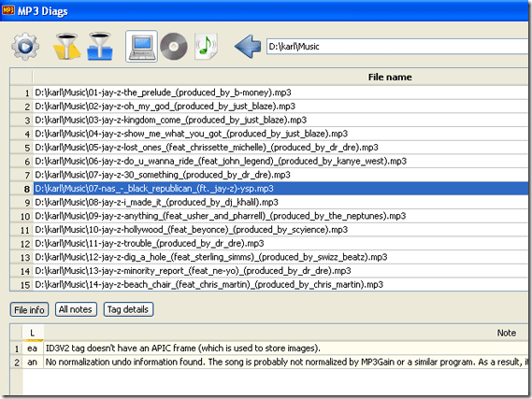
Task: Click the Note column header
Action: (286, 333)
